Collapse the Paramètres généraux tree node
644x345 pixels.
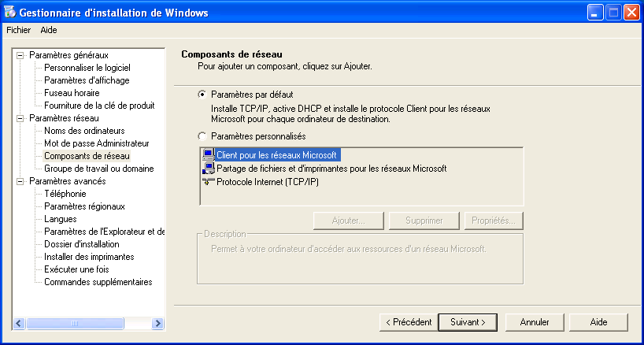pos(20,55)
